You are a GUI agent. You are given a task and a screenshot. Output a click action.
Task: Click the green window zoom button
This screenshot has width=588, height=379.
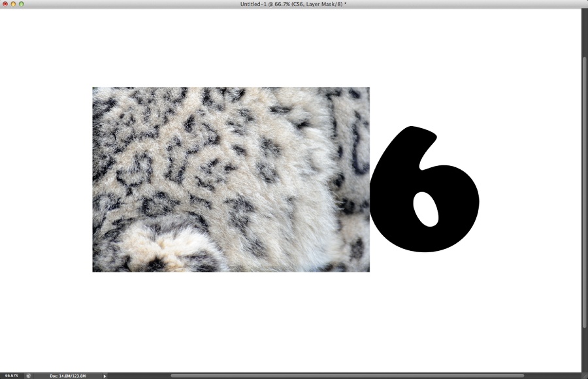pos(21,4)
